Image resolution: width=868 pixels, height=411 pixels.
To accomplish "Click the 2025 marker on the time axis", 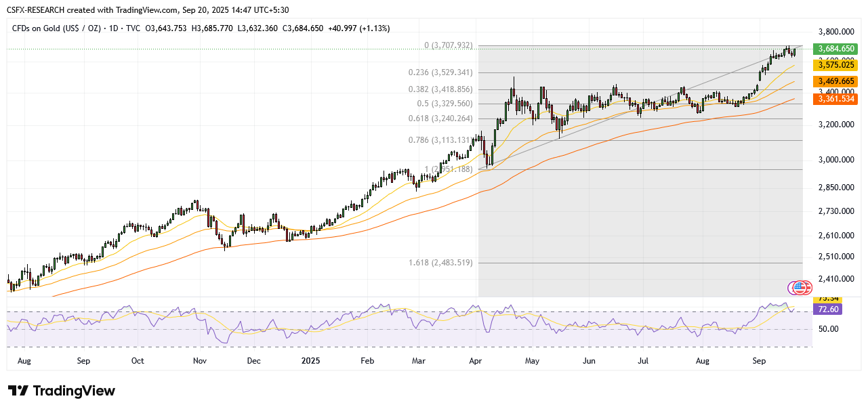I will click(310, 362).
